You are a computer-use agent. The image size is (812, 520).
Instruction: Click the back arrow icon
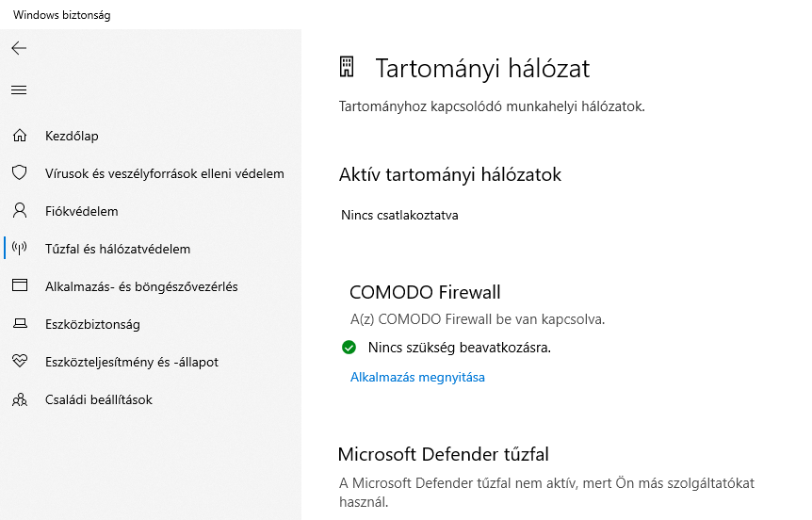pyautogui.click(x=19, y=48)
